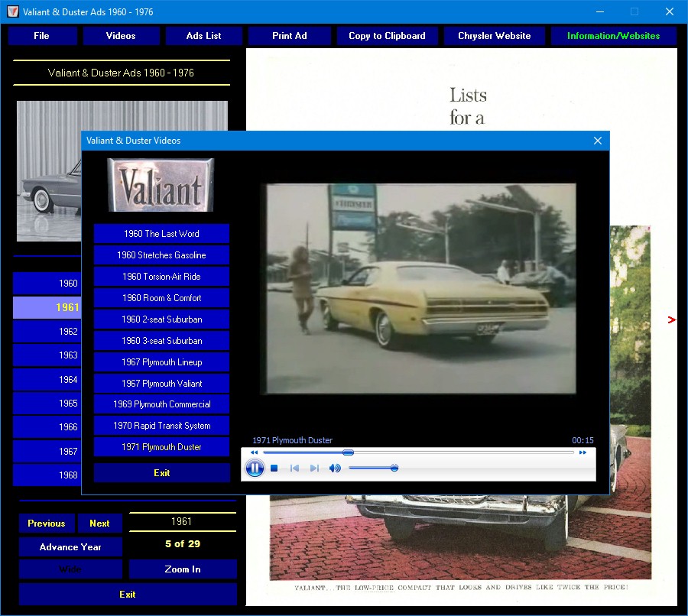The height and width of the screenshot is (616, 688).
Task: Pause the video with the pause button
Action: click(x=255, y=468)
